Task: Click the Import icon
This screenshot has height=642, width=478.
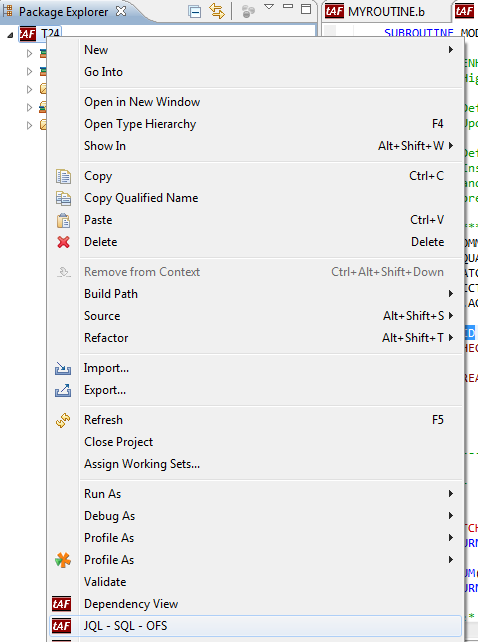Action: [63, 368]
